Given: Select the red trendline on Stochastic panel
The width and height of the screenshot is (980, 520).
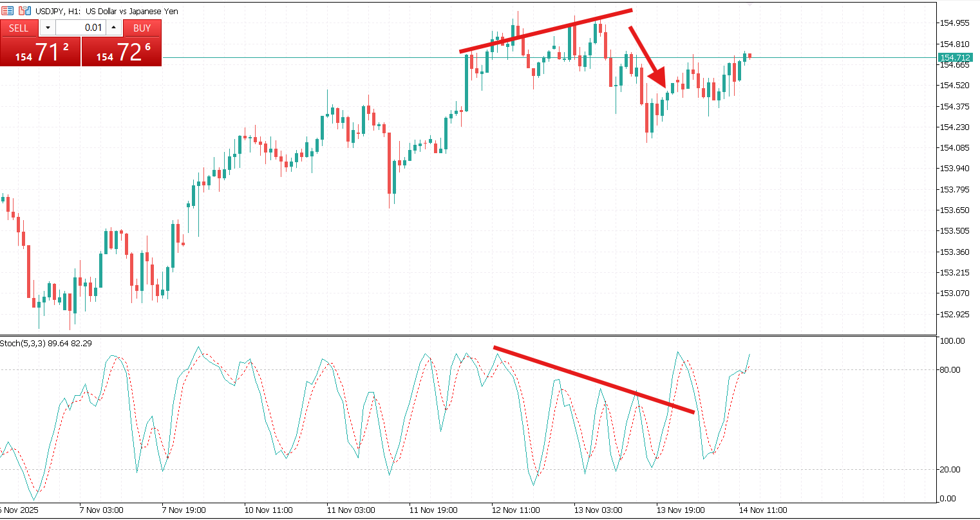Looking at the screenshot, I should 594,380.
